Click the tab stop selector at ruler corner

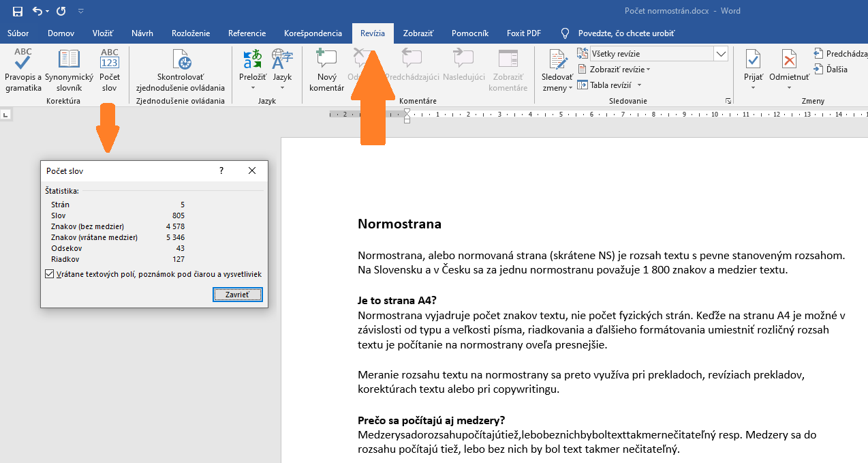point(6,115)
